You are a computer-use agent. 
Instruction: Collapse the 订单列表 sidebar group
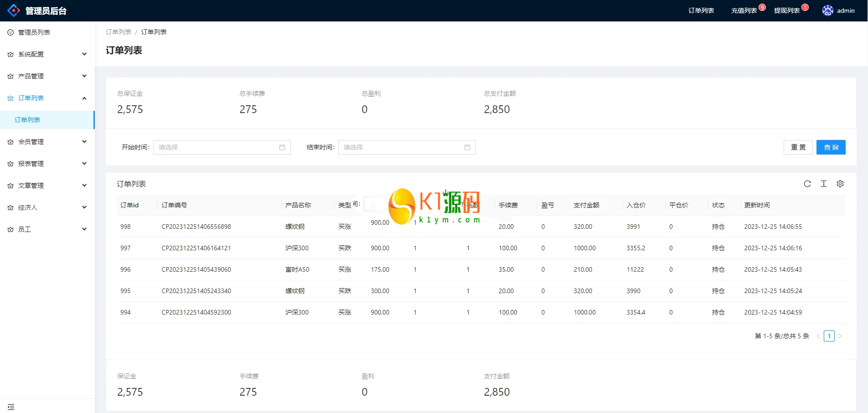tap(47, 98)
